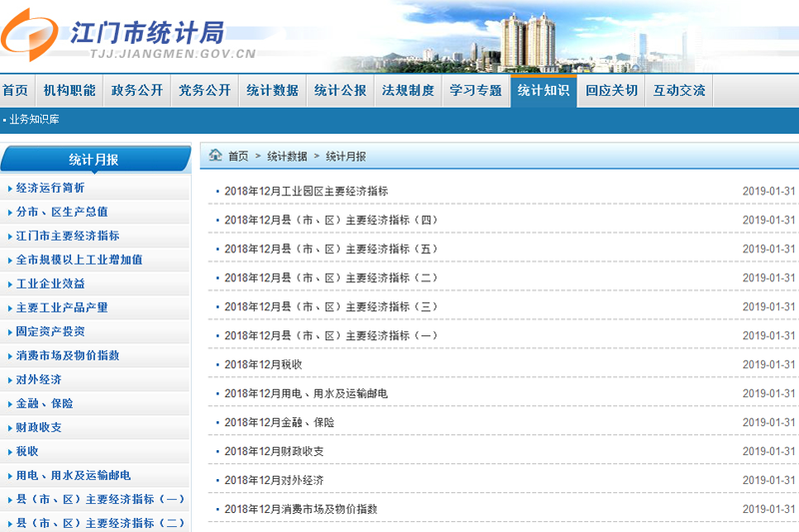Open the 统计数据 navigation tab
Image resolution: width=799 pixels, height=532 pixels.
(x=273, y=91)
